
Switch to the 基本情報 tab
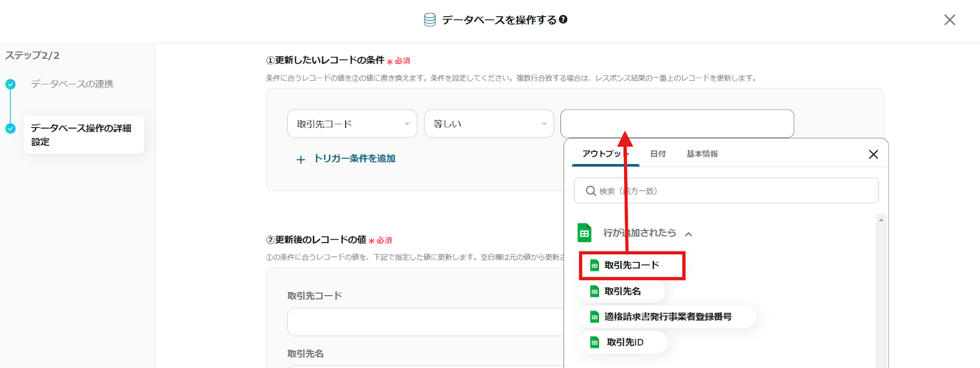(702, 154)
